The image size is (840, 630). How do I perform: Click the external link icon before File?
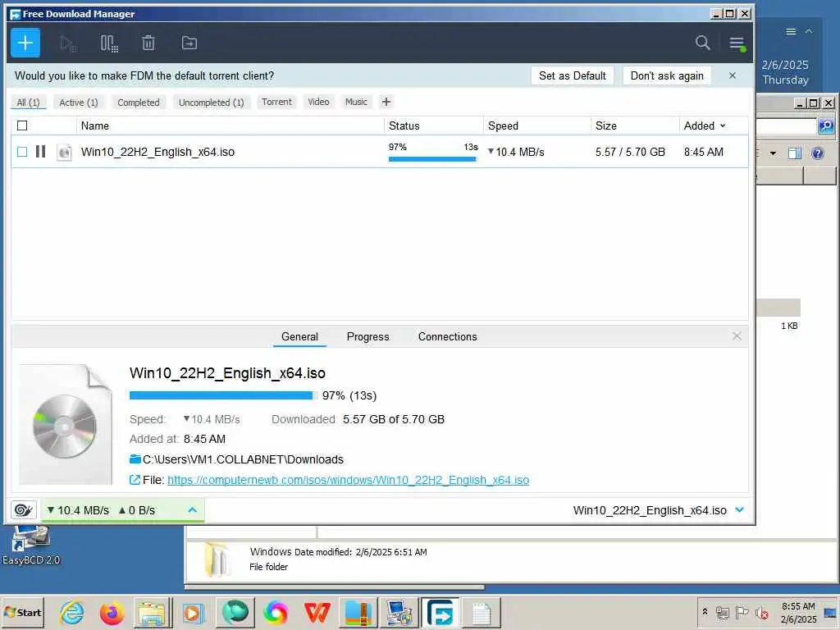point(135,480)
